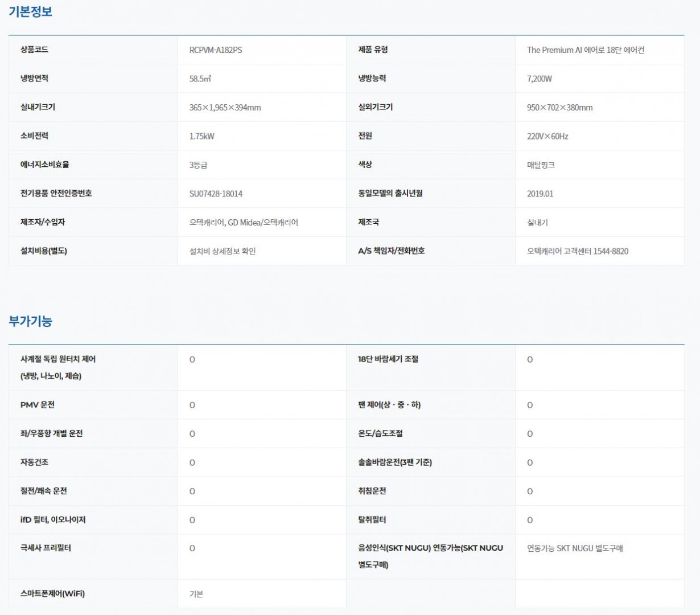The height and width of the screenshot is (615, 700).
Task: Select the product code RCPVM-A182PS
Action: (x=215, y=50)
